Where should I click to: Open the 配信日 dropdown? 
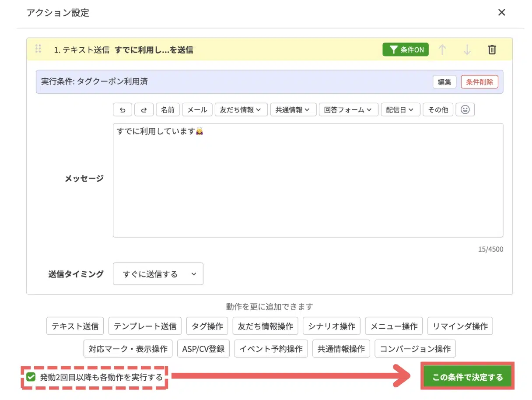coord(401,110)
